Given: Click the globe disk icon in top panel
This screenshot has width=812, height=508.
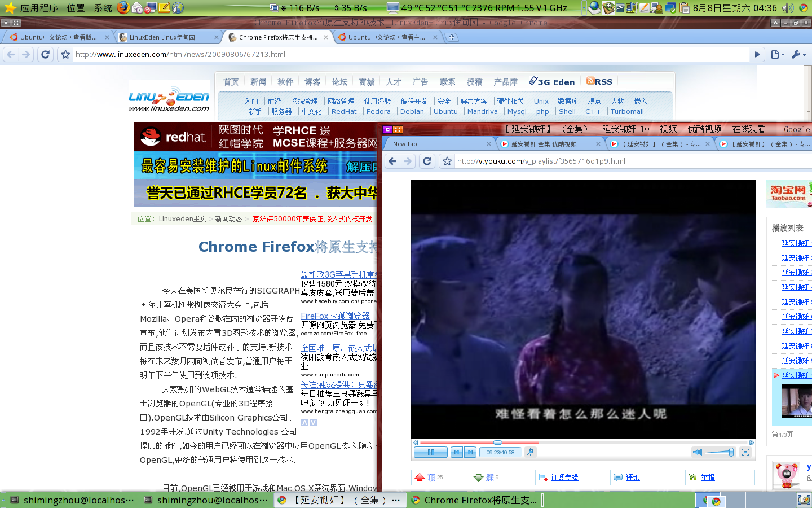Looking at the screenshot, I should 594,8.
